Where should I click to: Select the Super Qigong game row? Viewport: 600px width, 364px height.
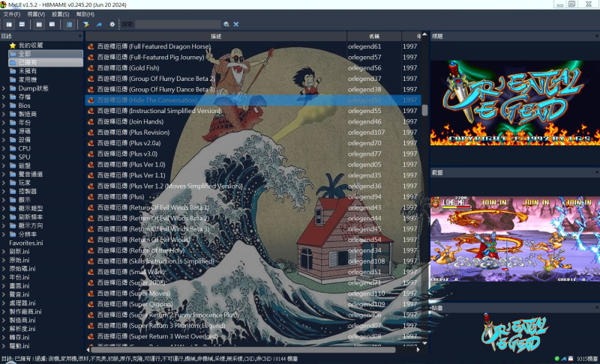tap(253, 304)
